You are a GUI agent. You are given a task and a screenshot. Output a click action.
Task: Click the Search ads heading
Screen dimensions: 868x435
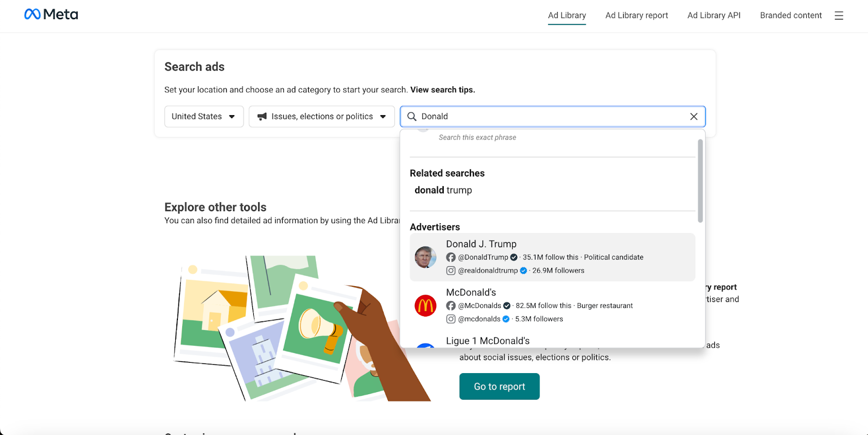point(194,67)
